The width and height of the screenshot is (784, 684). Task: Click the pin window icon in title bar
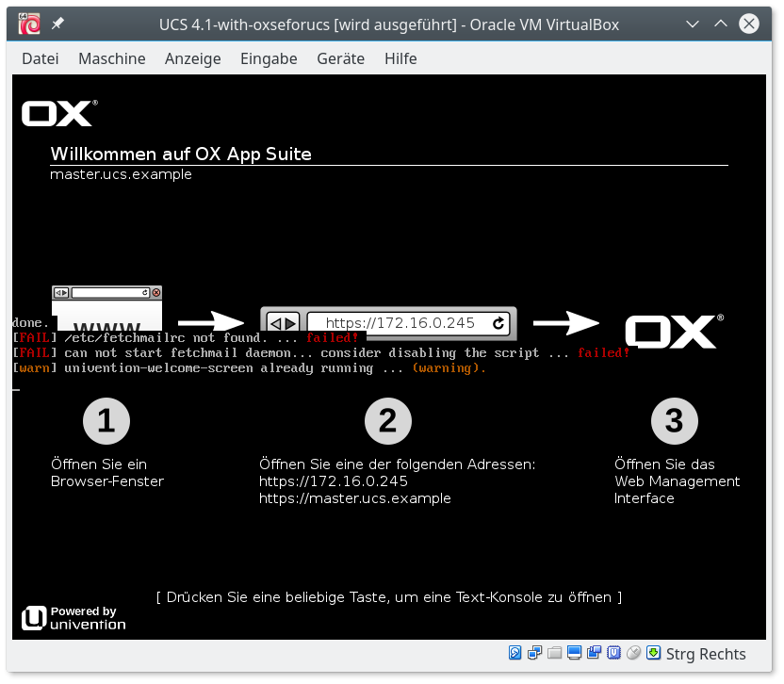pyautogui.click(x=57, y=24)
